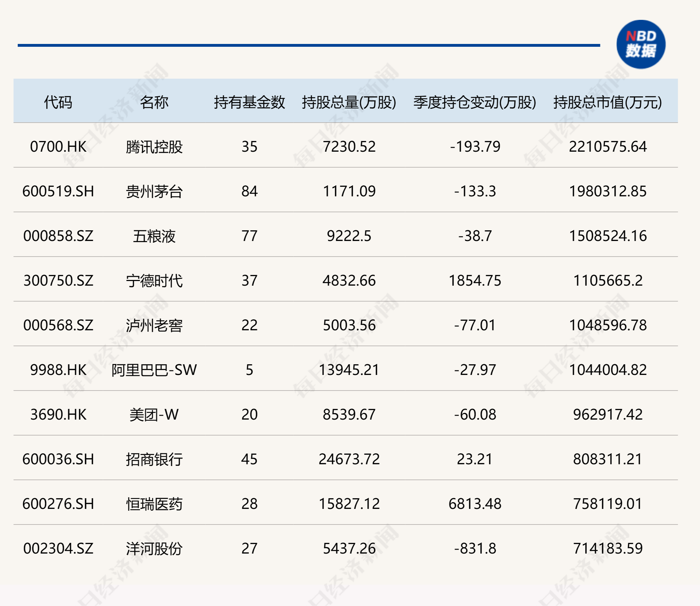Select the name 恒瑞医药
700x606 pixels.
154,504
